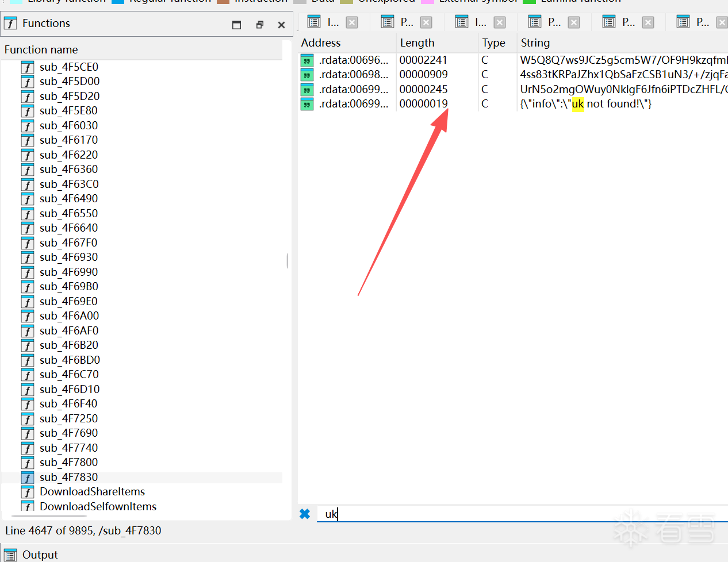The width and height of the screenshot is (728, 562).
Task: Click Functions list vertical scrollbar handle
Action: coord(287,261)
